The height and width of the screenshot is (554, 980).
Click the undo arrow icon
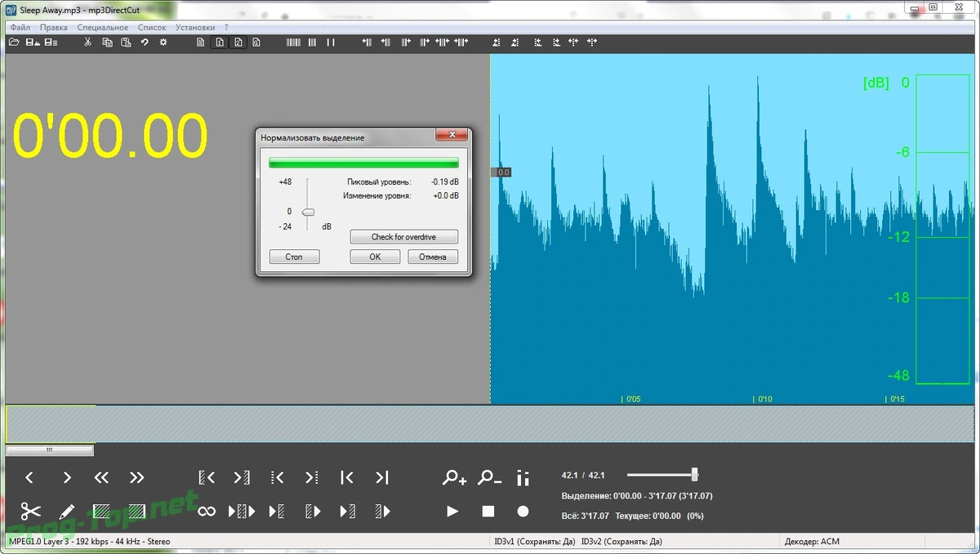[x=145, y=42]
